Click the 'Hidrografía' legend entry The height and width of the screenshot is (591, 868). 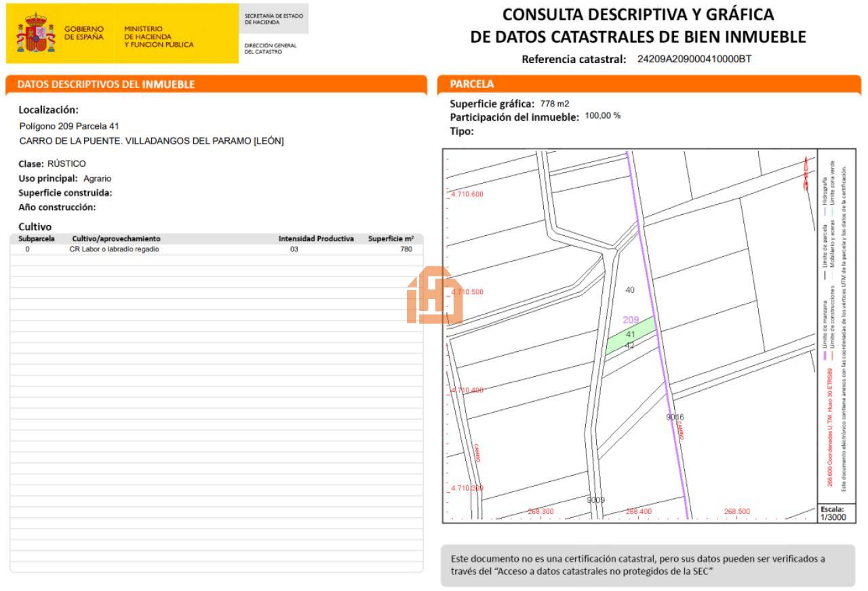coord(825,191)
